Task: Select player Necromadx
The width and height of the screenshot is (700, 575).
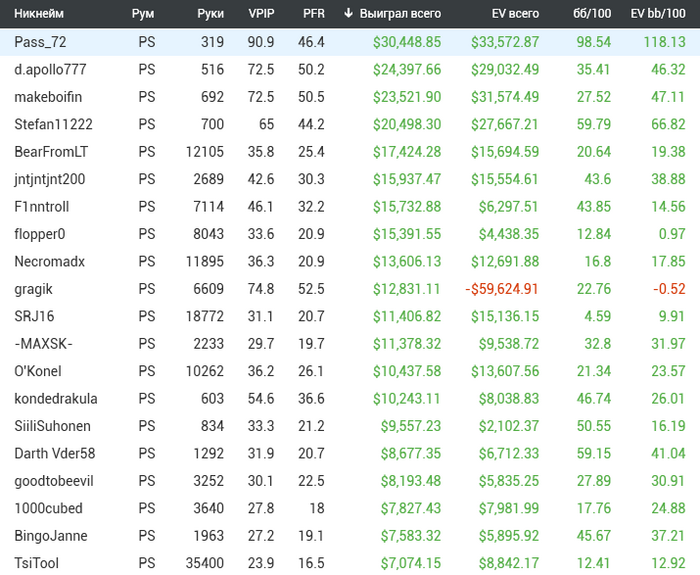Action: (50, 262)
